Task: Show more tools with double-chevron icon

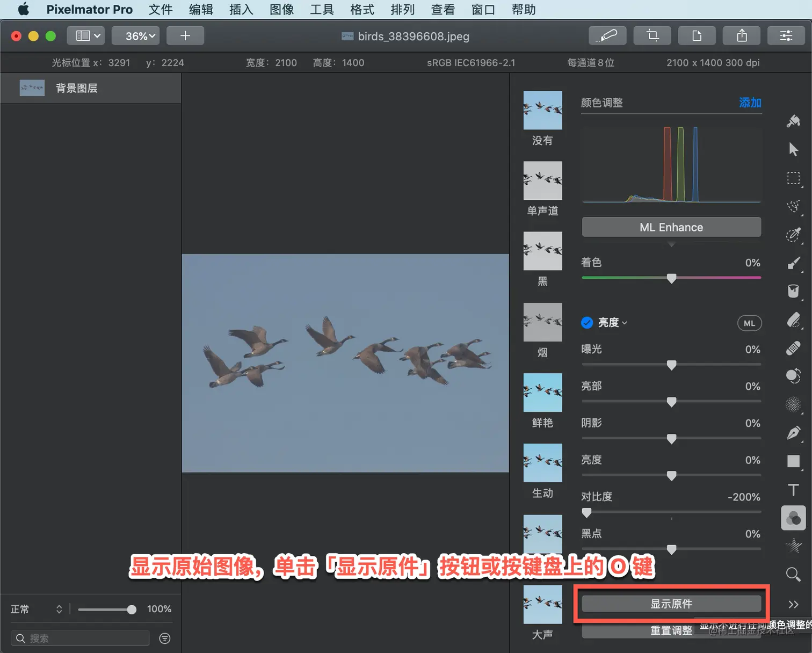Action: click(793, 604)
